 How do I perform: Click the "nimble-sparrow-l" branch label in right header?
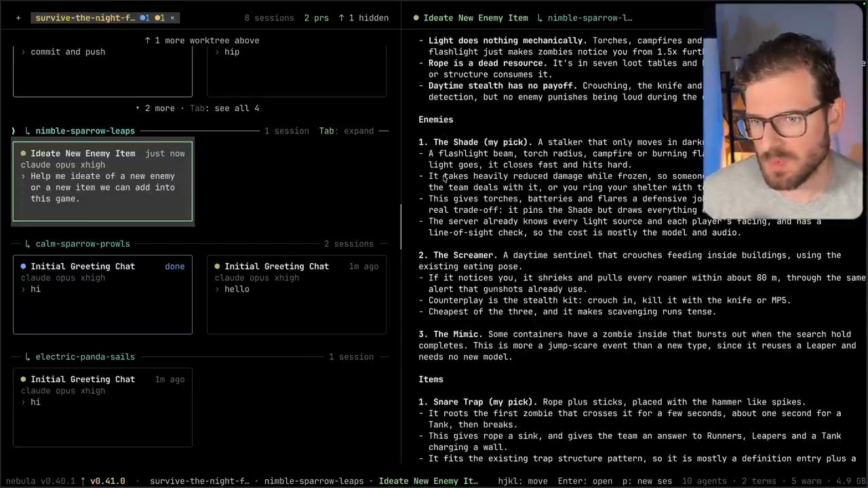click(589, 18)
